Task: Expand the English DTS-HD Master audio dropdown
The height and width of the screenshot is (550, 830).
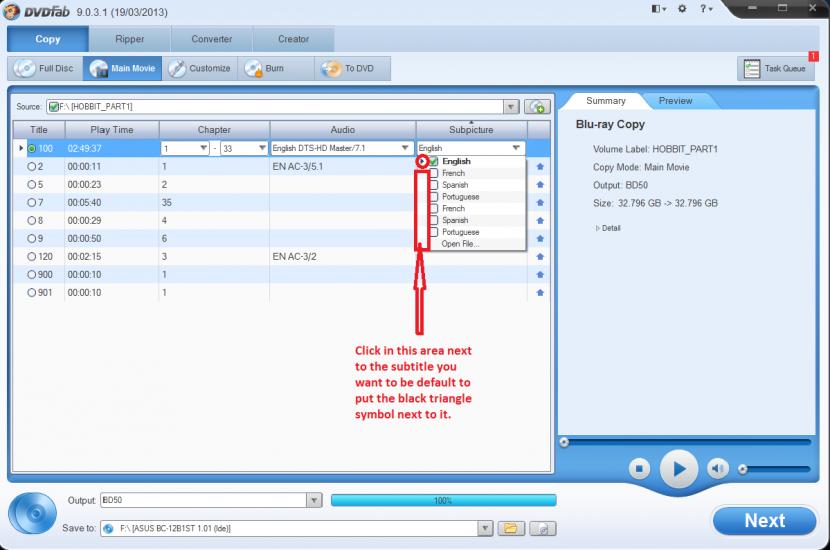Action: tap(405, 148)
